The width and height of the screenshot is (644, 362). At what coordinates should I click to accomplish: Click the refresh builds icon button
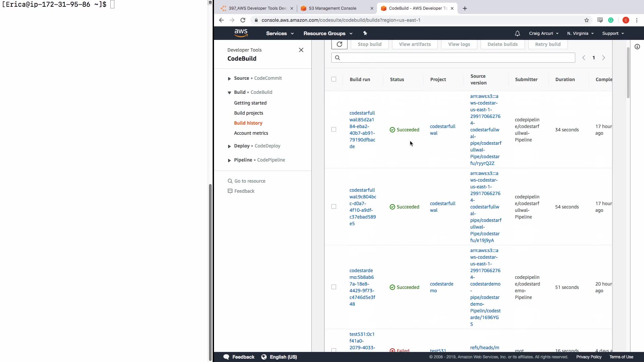pyautogui.click(x=339, y=44)
